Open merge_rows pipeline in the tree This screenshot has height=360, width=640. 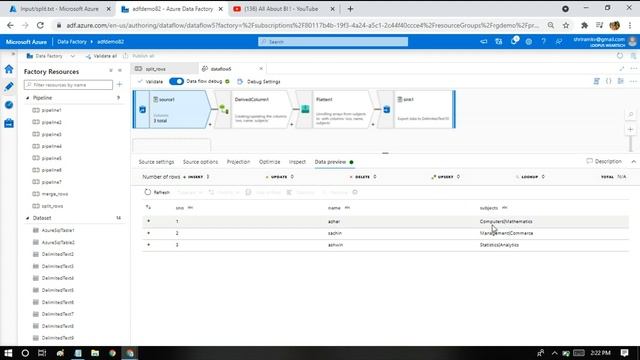(x=55, y=194)
